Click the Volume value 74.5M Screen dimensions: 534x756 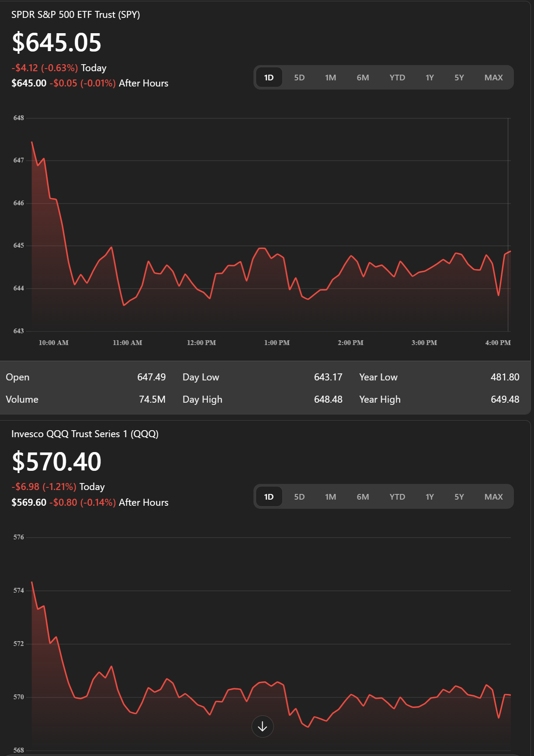click(x=152, y=399)
